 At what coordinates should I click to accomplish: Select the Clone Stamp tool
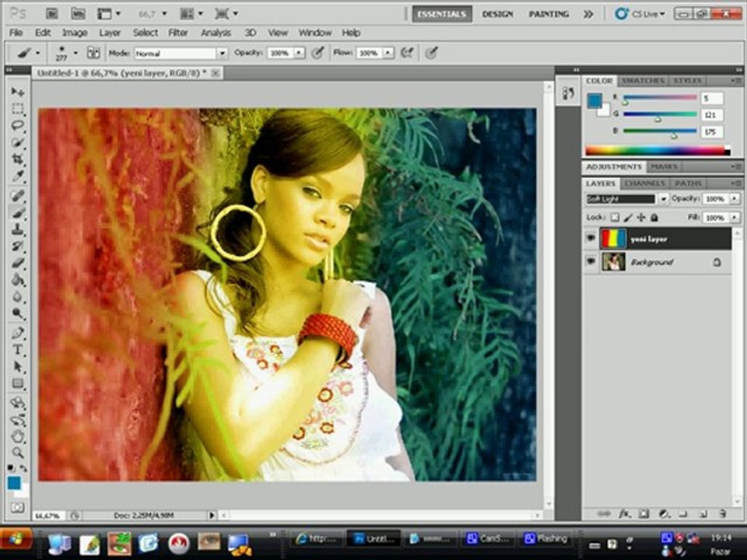[18, 229]
